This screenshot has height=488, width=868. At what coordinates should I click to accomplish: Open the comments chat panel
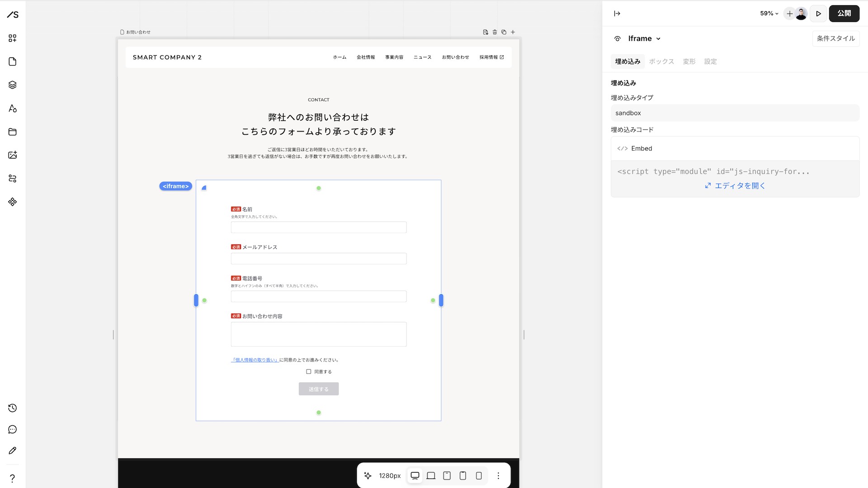click(x=13, y=429)
